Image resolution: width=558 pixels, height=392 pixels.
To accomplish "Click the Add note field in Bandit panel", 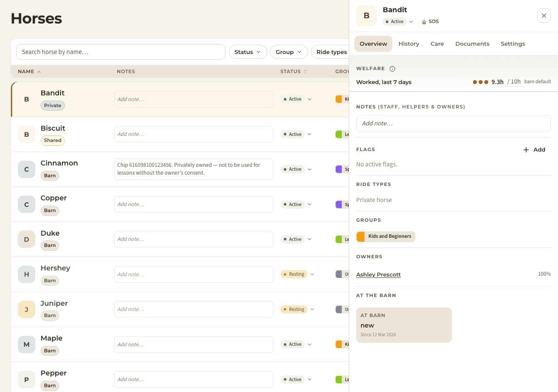I will 453,124.
